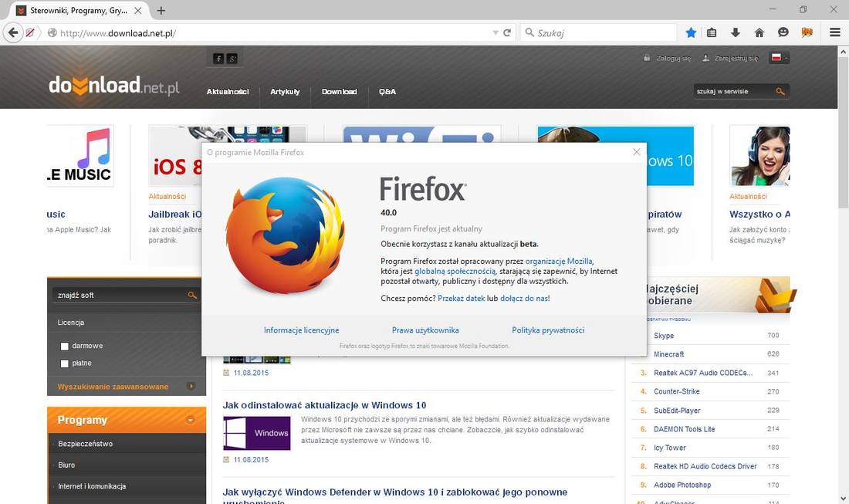Viewport: 849px width, 504px height.
Task: Open article Jak odinstalować aktualizacje w Windows 10
Action: point(324,405)
